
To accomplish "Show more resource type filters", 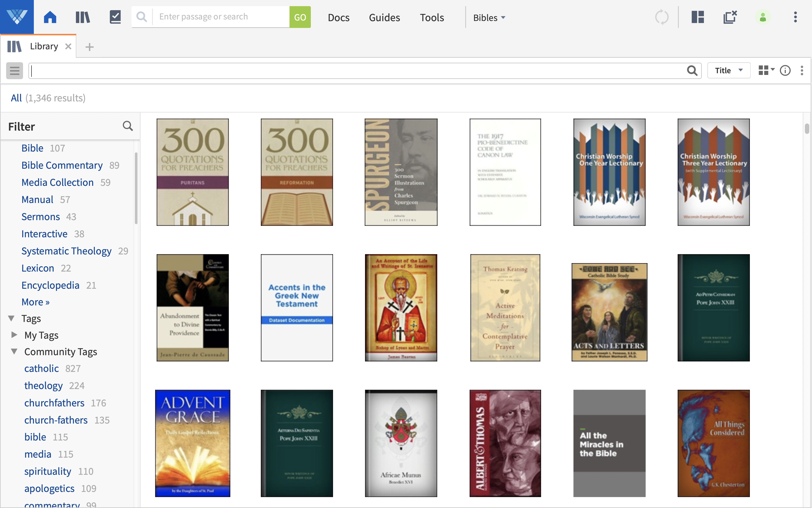I will [x=35, y=302].
